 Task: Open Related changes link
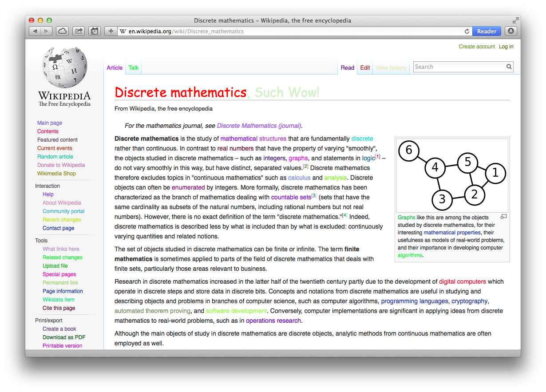(x=63, y=257)
